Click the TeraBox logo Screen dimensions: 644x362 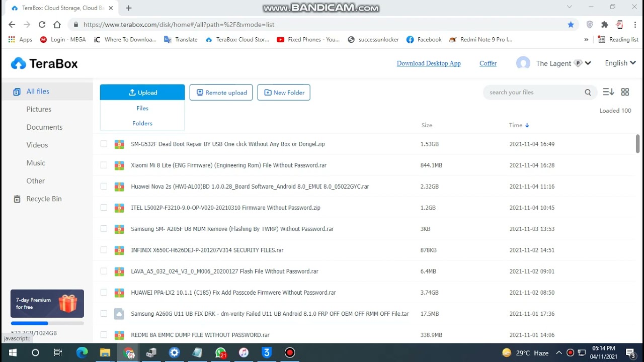click(x=44, y=63)
